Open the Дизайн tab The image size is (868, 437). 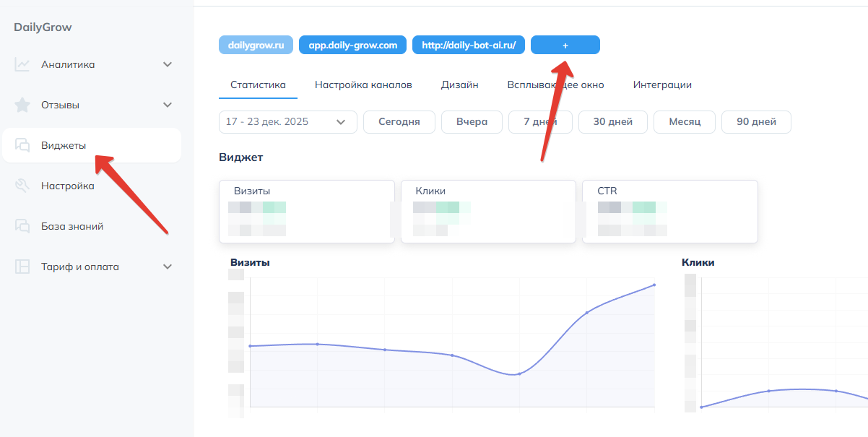point(459,85)
